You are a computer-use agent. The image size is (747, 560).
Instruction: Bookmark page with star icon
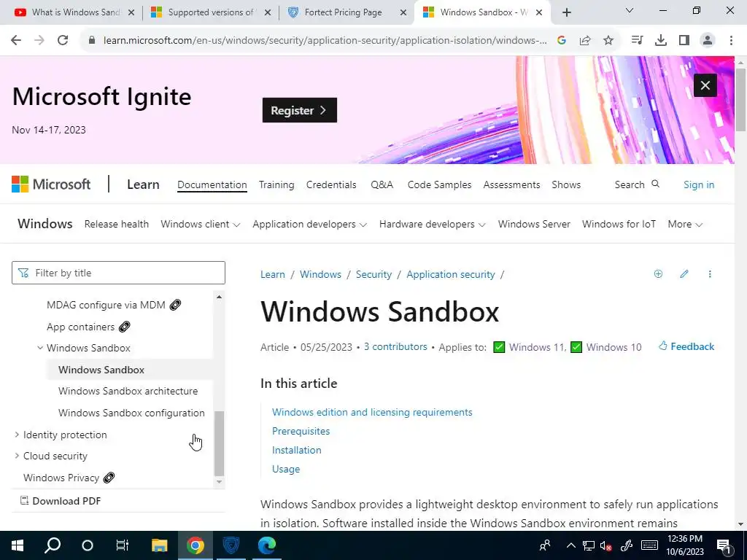point(608,41)
